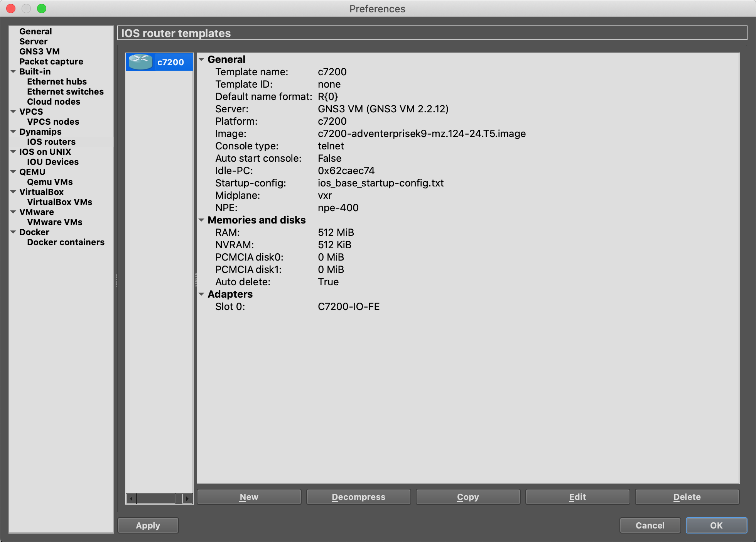Collapse the QEMU tree group
This screenshot has width=756, height=542.
tap(13, 172)
